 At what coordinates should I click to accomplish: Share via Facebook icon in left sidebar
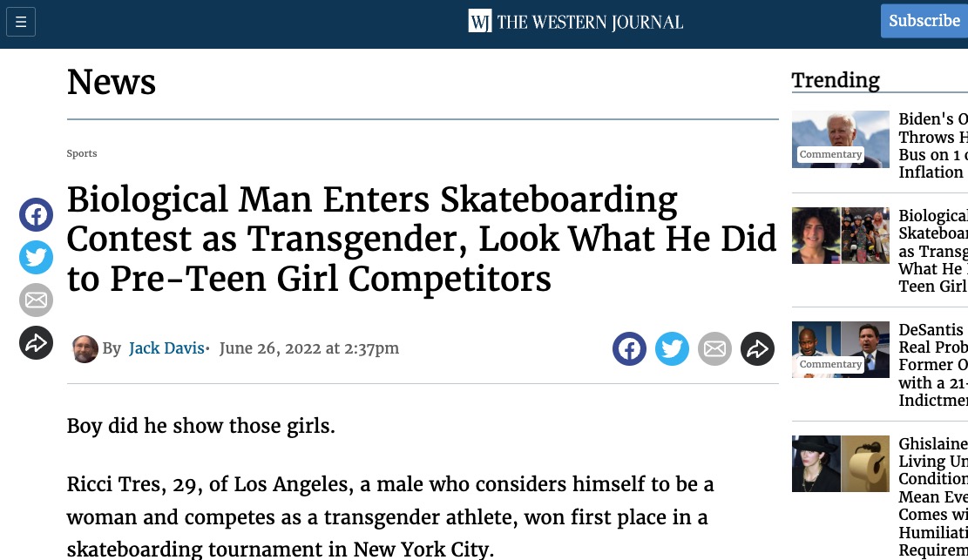(36, 215)
